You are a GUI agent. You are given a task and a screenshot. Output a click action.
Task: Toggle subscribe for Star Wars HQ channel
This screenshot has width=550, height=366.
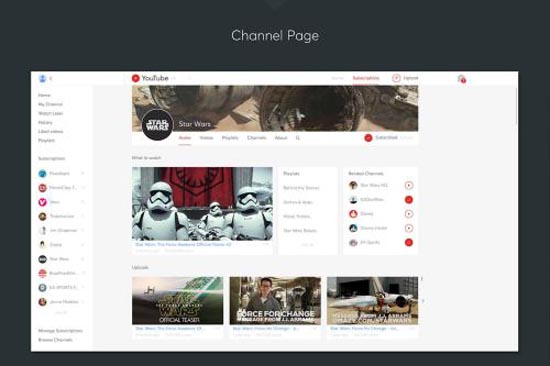pyautogui.click(x=409, y=185)
